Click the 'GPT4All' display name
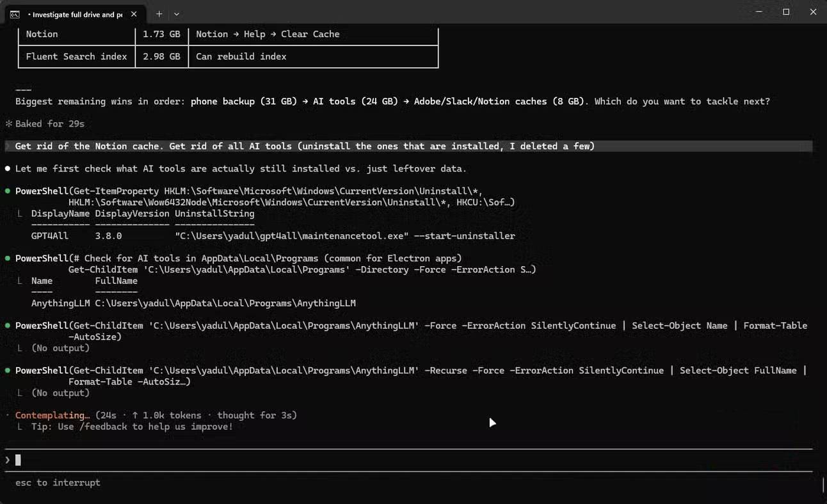Screen dimensions: 827x504 point(49,235)
